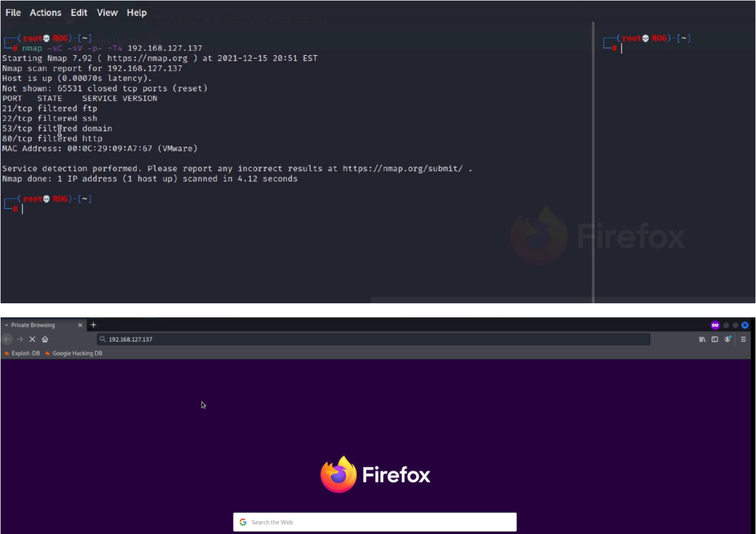
Task: Click the purple private browsing mask indicator
Action: [715, 325]
